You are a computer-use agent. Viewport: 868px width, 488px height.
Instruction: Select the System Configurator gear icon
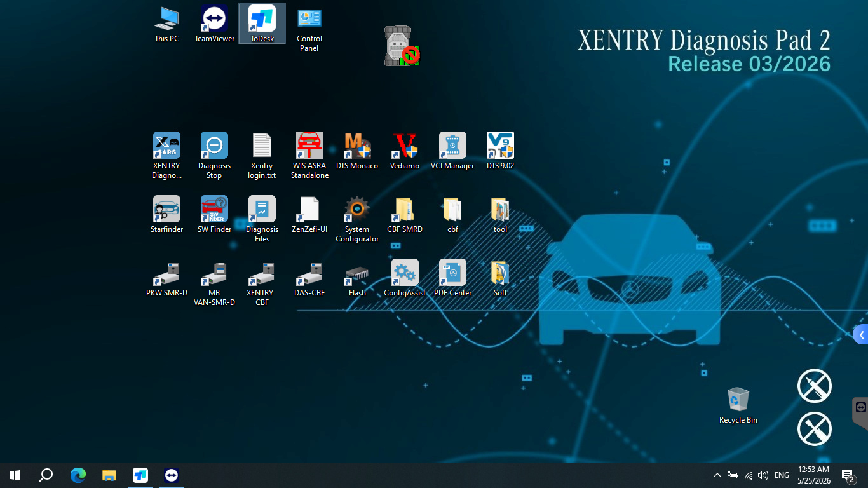(357, 219)
